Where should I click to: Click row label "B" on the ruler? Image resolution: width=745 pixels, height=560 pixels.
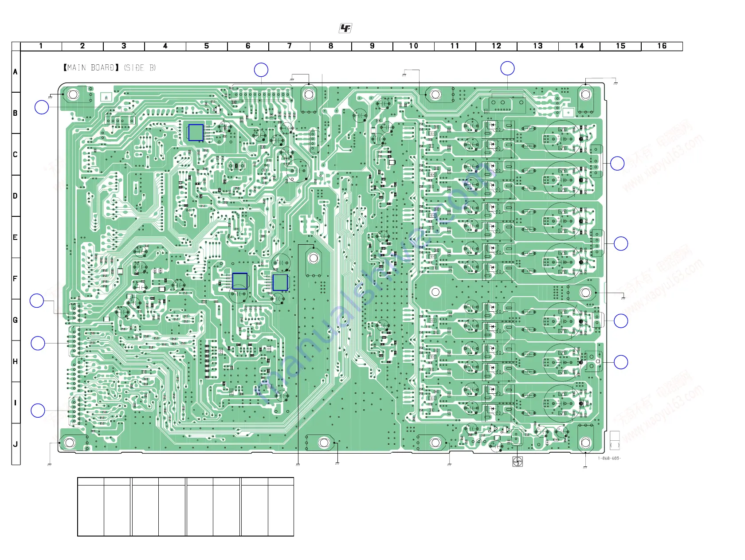(x=16, y=113)
